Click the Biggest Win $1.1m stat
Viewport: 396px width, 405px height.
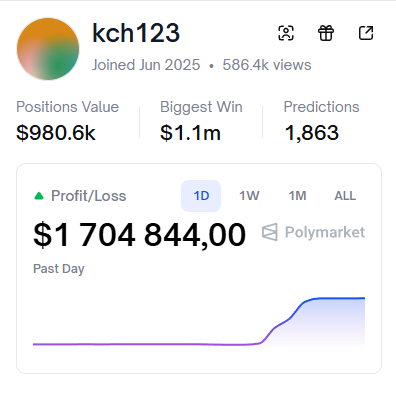(x=201, y=121)
